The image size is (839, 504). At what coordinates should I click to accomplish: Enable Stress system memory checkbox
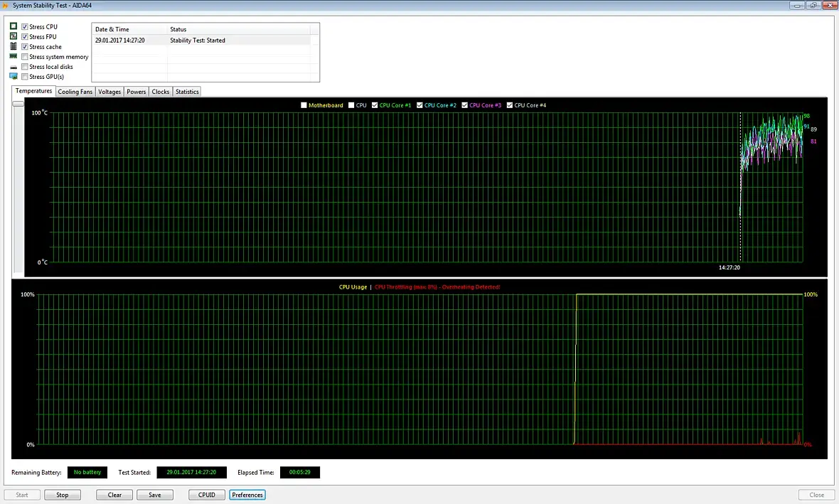25,57
